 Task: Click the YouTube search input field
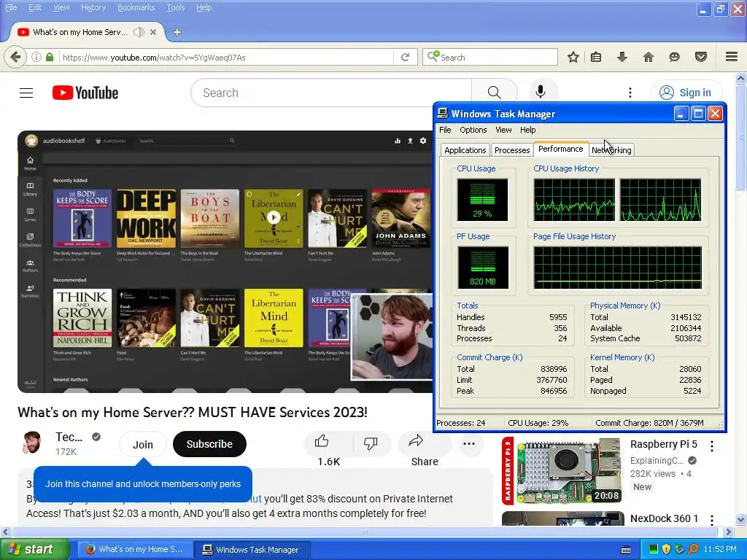pos(331,93)
